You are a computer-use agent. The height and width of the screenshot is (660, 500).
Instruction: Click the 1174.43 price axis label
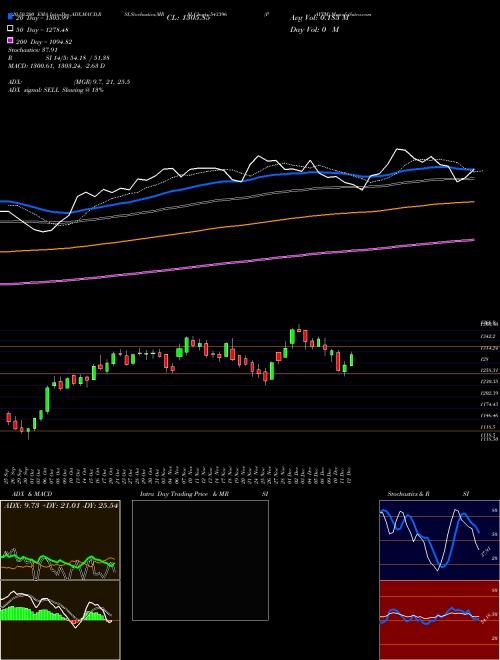click(x=489, y=404)
